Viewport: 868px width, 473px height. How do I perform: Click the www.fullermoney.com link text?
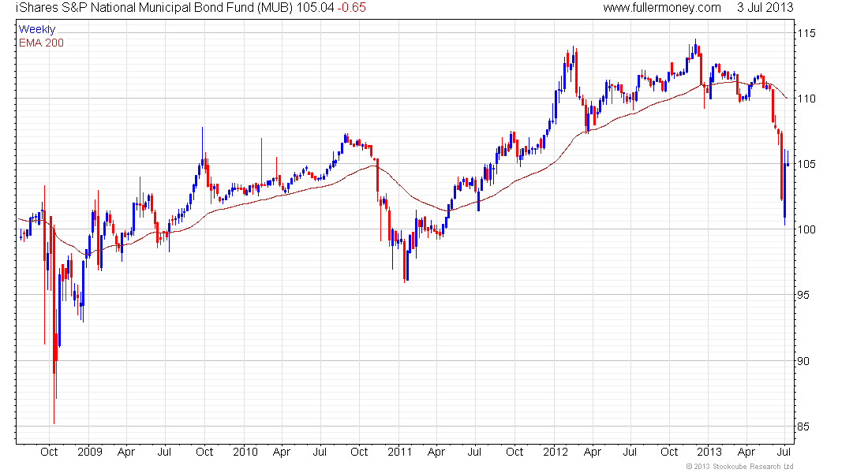click(x=662, y=8)
